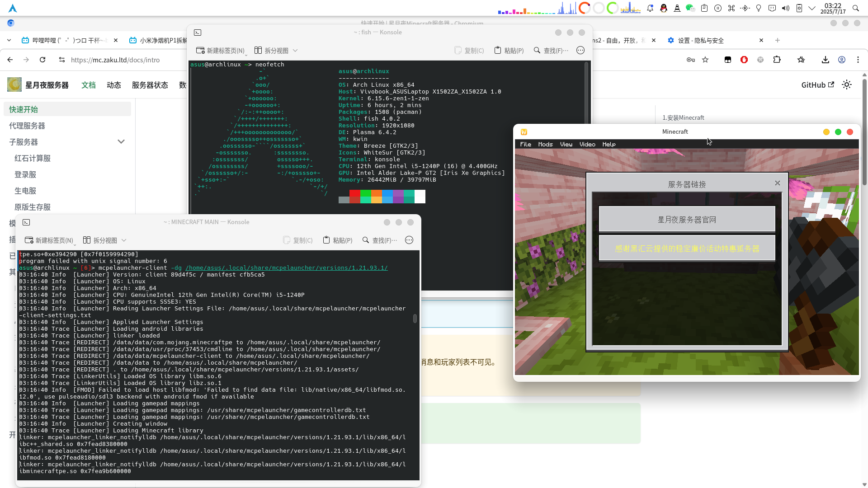Expand the Chromium tab search chevron

pos(9,40)
